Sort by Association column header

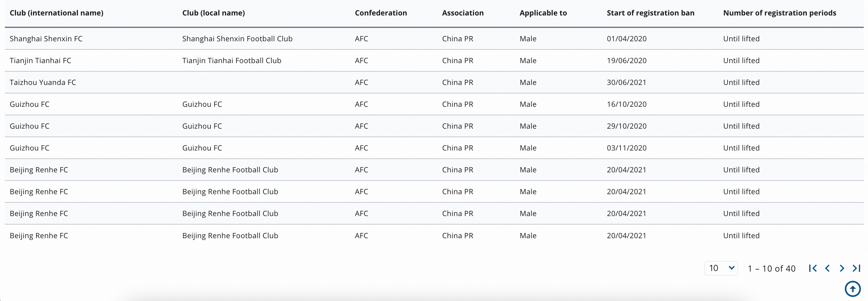[463, 13]
